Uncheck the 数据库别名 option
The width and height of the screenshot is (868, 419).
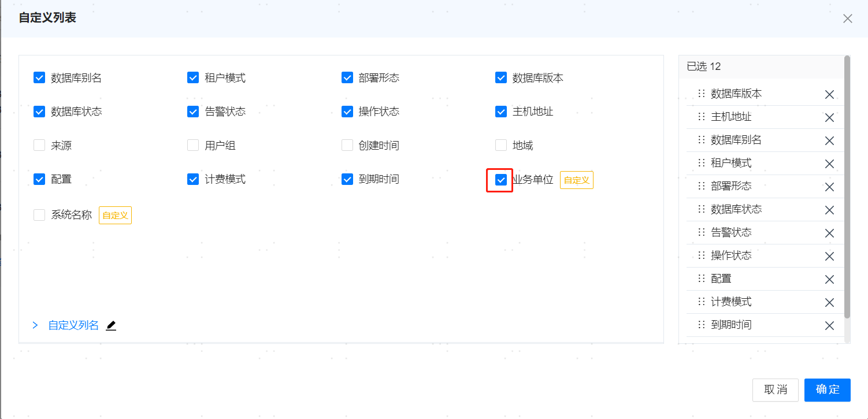(39, 77)
